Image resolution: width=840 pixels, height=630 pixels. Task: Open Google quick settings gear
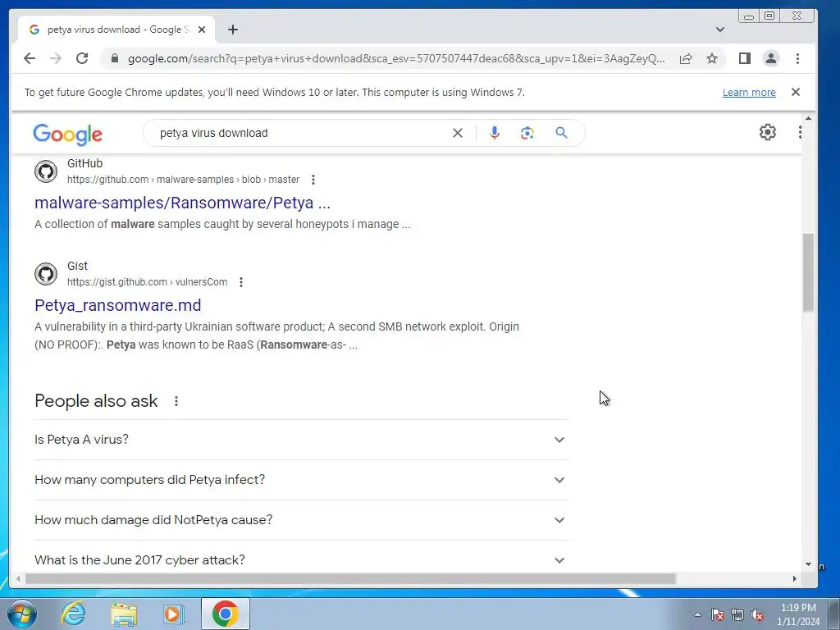(x=768, y=132)
